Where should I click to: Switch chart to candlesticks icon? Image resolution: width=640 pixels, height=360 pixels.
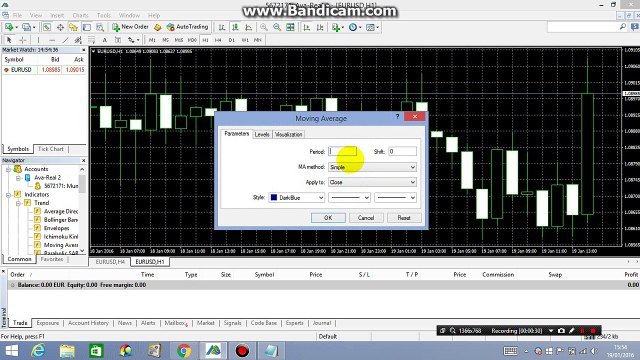click(x=235, y=27)
